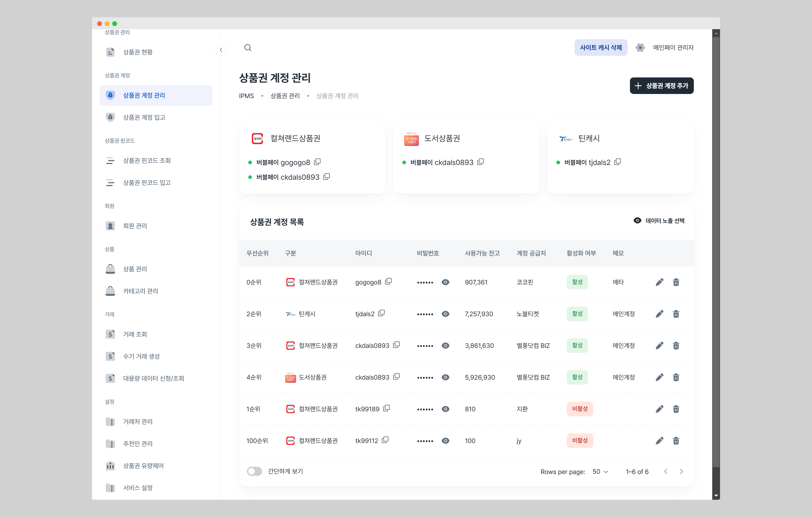This screenshot has width=812, height=517.
Task: Click the vertical scrollbar down arrow
Action: [716, 496]
